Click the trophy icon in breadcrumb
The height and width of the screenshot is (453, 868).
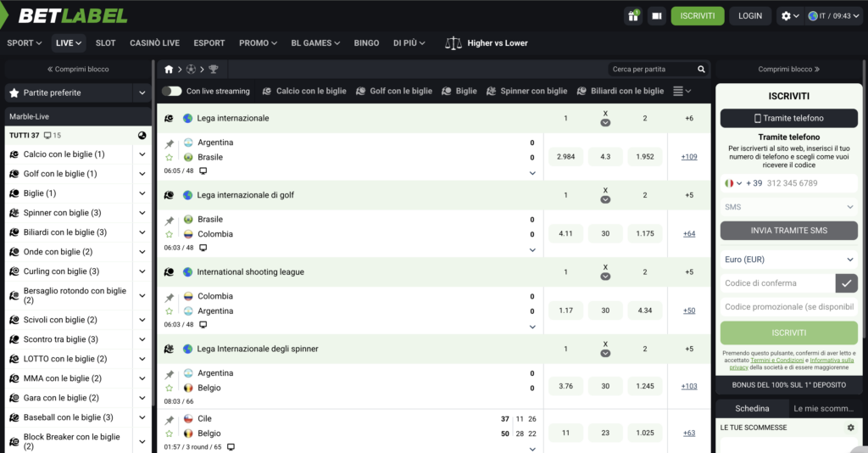213,70
